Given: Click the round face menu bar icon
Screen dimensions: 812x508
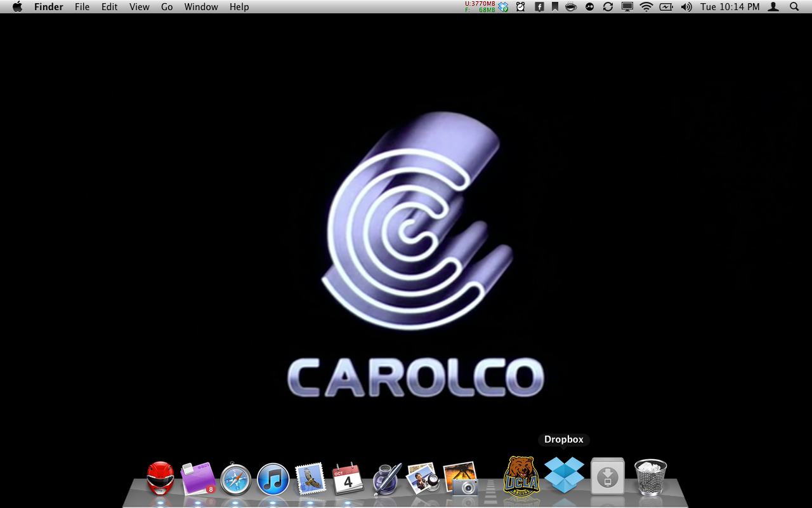Looking at the screenshot, I should [590, 7].
